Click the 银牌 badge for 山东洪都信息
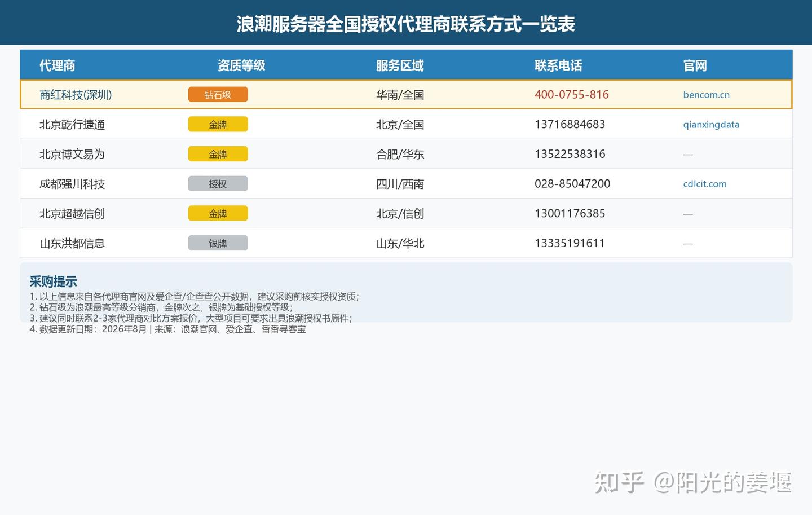Viewport: 812px width, 515px height. (218, 244)
